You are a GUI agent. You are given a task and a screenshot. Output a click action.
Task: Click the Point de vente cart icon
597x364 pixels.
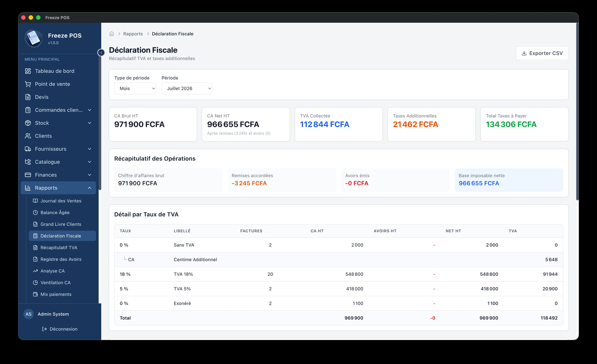coord(28,84)
